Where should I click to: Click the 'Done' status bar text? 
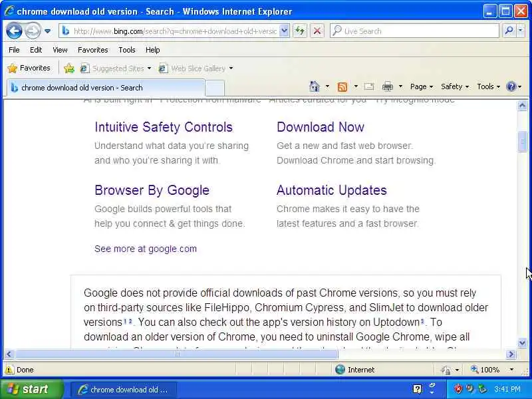[25, 370]
